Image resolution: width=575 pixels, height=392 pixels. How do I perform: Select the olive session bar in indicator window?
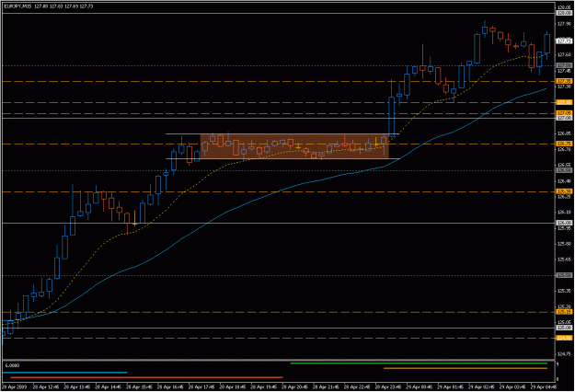pyautogui.click(x=466, y=368)
